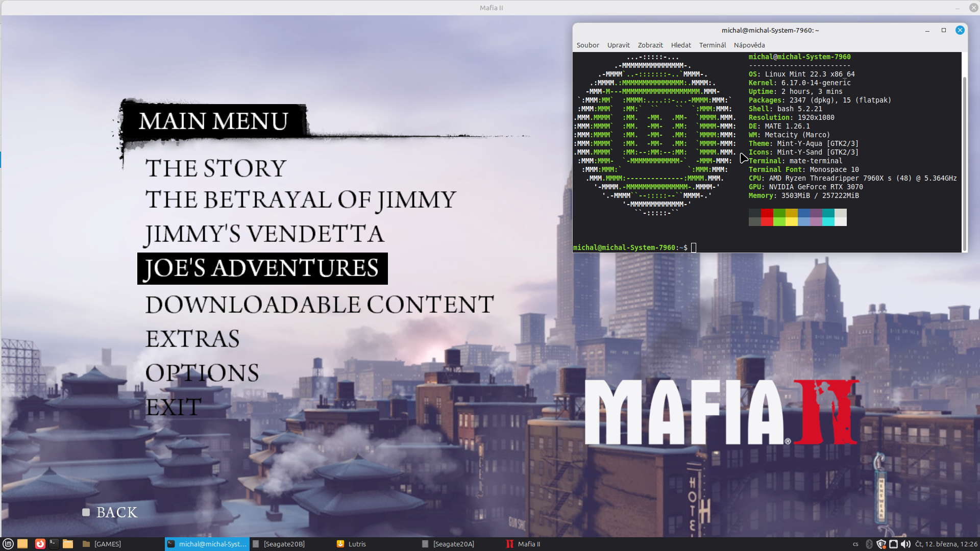980x551 pixels.
Task: Open the terminal launcher icon in panel
Action: pyautogui.click(x=54, y=544)
